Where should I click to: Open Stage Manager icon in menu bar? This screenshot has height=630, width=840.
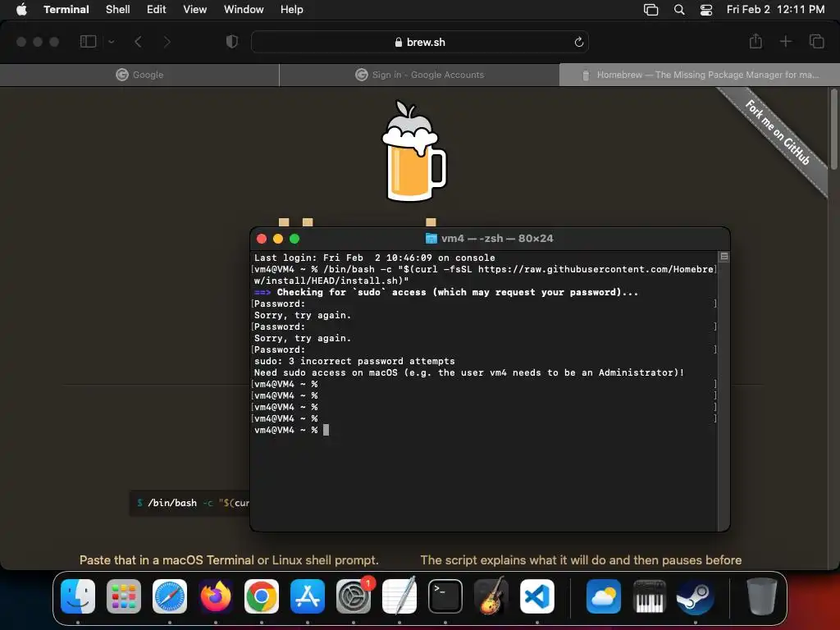pos(651,9)
